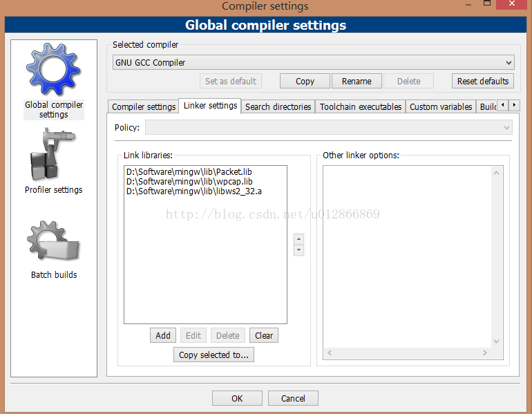The image size is (532, 414).
Task: Click vertical scrollbar up arrow in linker options
Action: [496, 173]
